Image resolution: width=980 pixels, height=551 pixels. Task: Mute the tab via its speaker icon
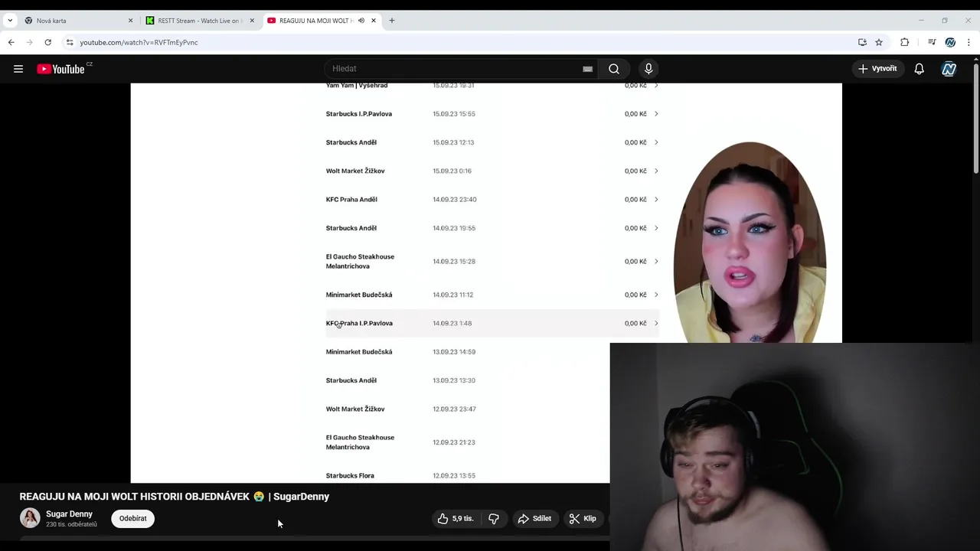pos(361,21)
